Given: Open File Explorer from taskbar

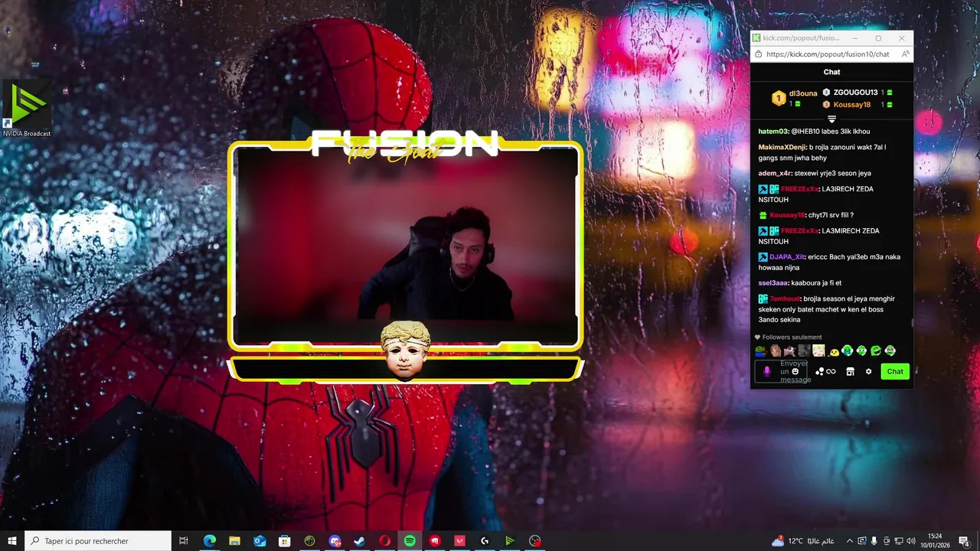Looking at the screenshot, I should [234, 541].
